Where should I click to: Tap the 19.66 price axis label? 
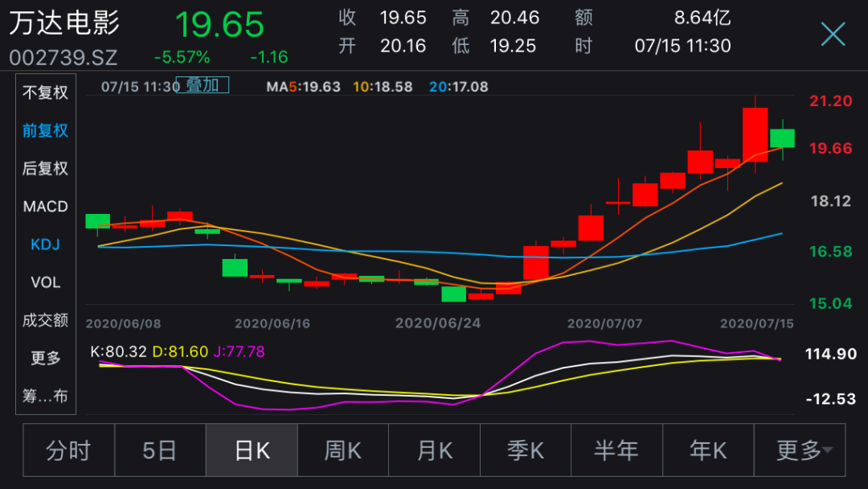tap(830, 149)
